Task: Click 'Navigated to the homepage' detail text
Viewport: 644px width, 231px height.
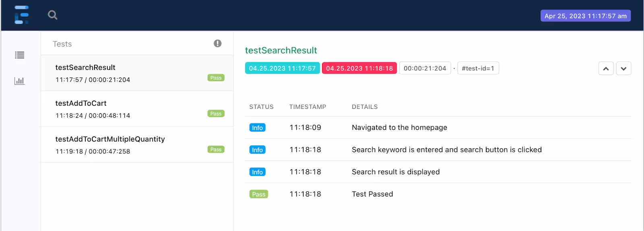Action: (399, 127)
